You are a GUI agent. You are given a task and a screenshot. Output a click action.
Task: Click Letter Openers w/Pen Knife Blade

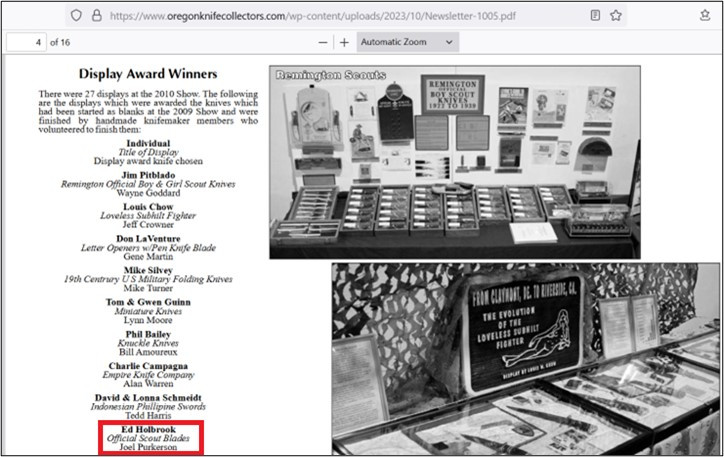coord(148,247)
